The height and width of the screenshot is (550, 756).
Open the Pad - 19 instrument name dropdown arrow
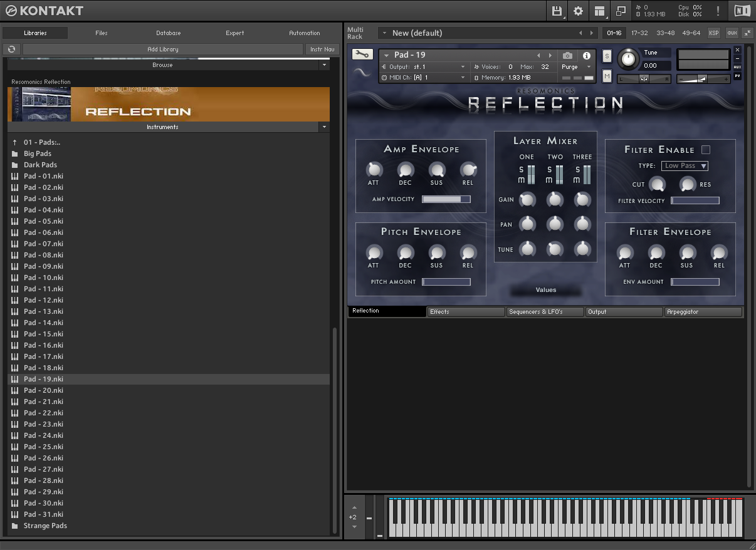pos(387,55)
